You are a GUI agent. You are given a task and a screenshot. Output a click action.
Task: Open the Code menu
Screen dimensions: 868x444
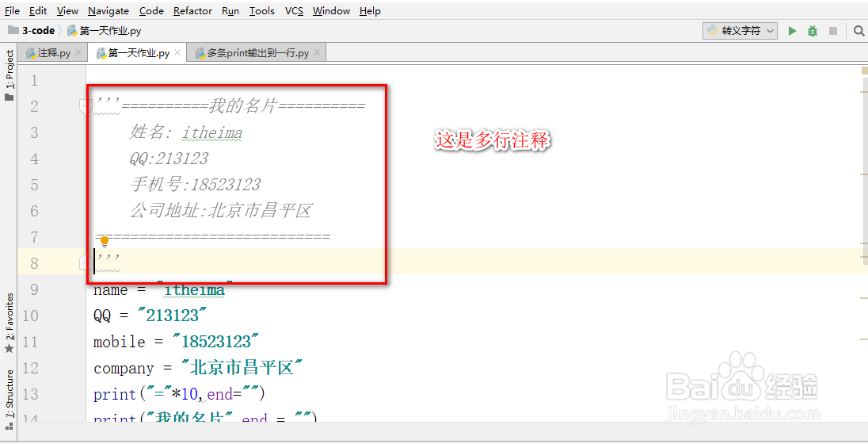(151, 10)
